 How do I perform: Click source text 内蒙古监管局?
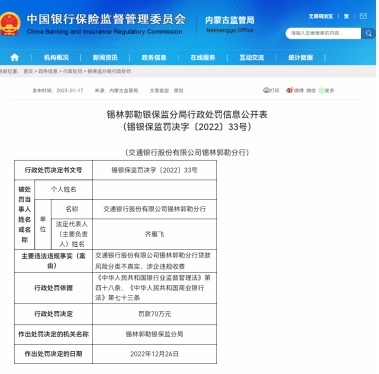click(123, 90)
